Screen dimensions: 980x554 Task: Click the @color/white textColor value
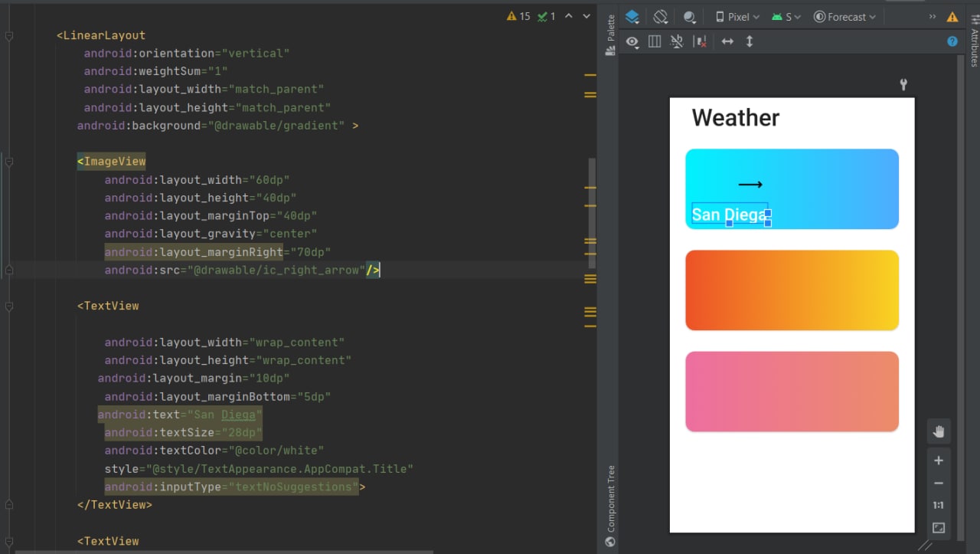[276, 451]
